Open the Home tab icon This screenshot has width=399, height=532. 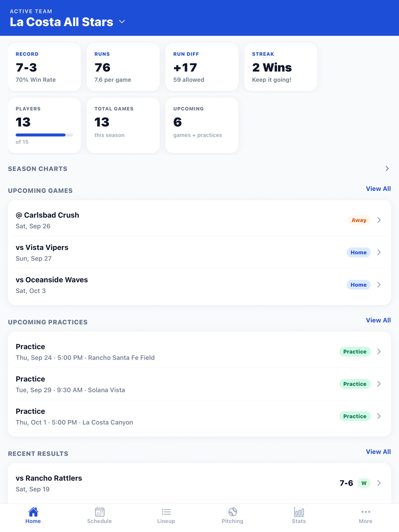33,512
